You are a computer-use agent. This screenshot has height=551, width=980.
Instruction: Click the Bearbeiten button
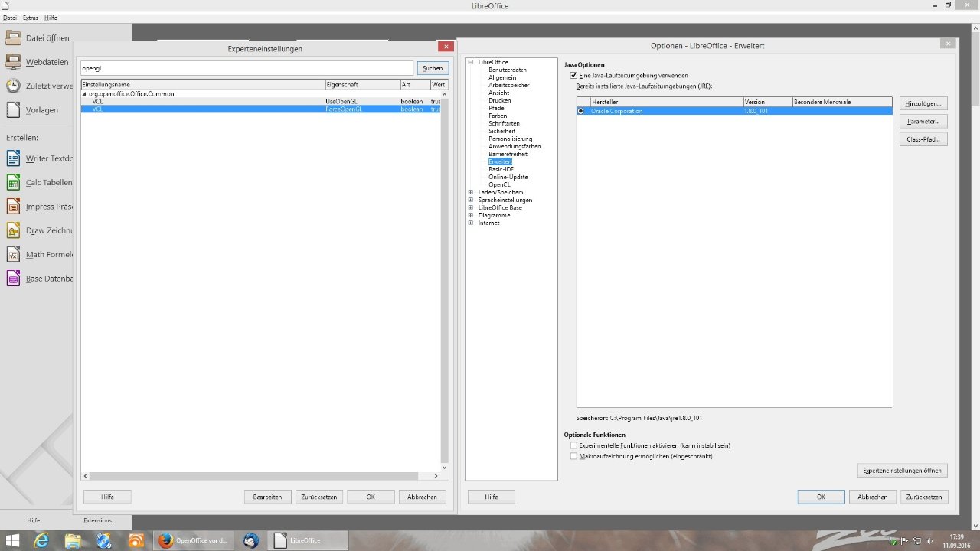point(268,497)
